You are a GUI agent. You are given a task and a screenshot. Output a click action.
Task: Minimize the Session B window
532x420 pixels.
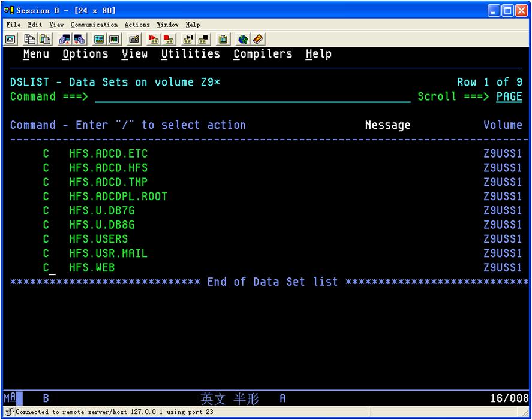coord(494,11)
